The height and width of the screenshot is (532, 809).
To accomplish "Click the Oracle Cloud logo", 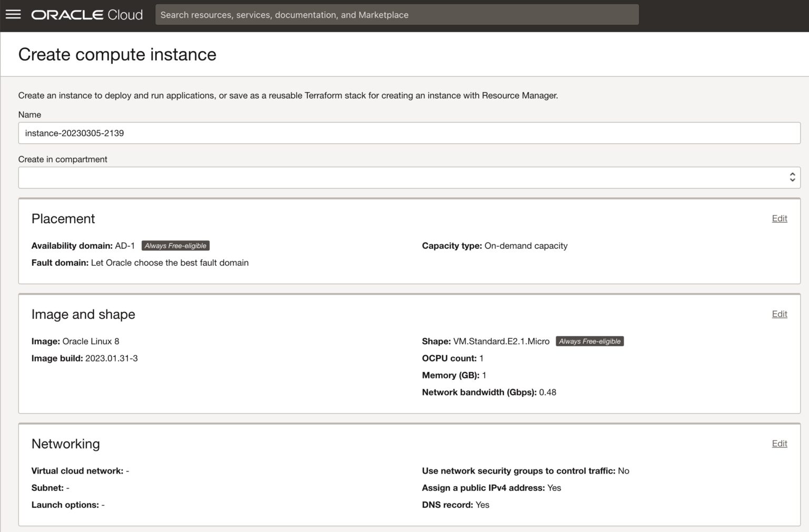I will click(87, 14).
